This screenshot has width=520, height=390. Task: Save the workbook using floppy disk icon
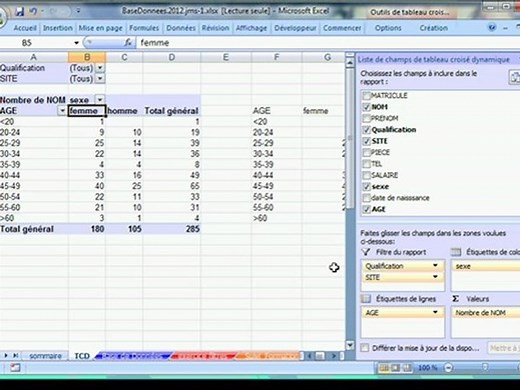(20, 12)
